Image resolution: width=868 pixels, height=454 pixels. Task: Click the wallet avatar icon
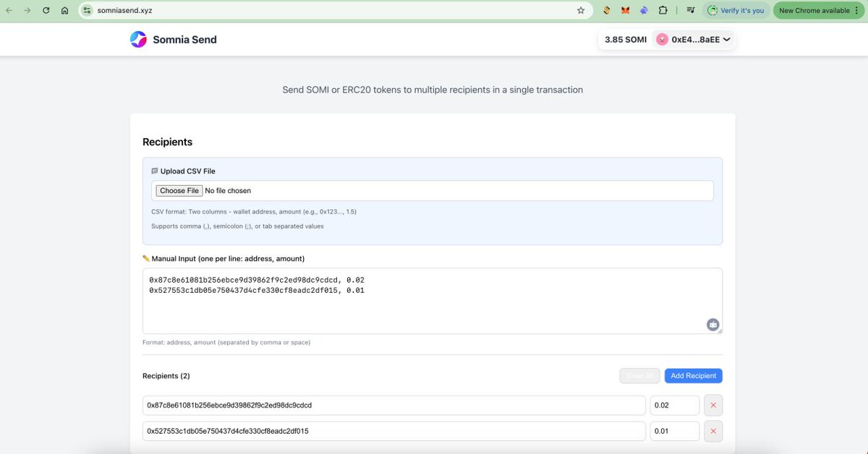(662, 40)
